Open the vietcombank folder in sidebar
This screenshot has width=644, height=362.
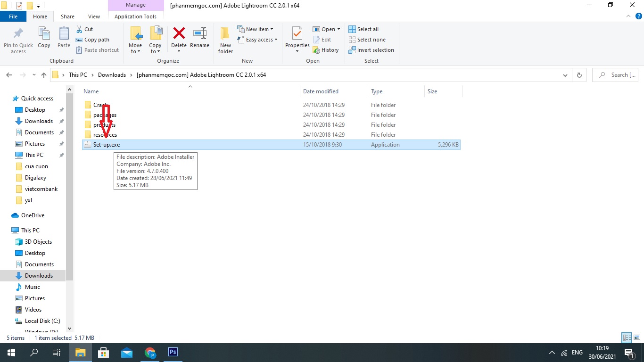pyautogui.click(x=41, y=189)
